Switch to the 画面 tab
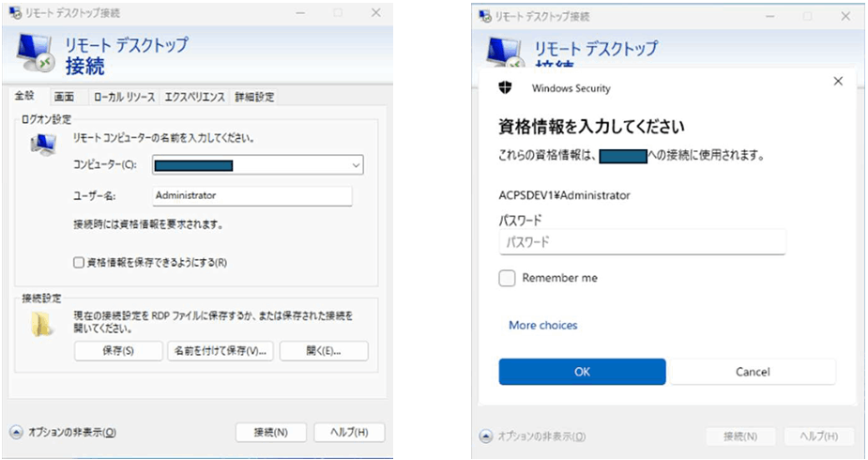This screenshot has height=460, width=868. pos(64,97)
